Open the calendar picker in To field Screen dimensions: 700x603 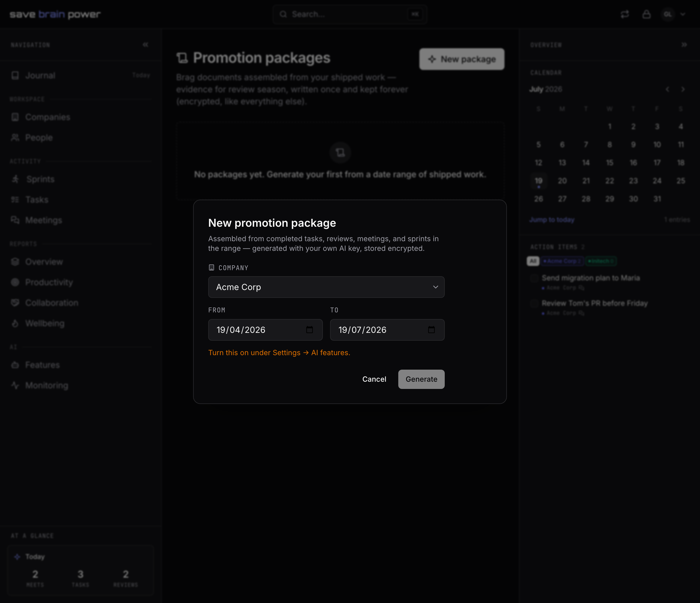tap(431, 330)
